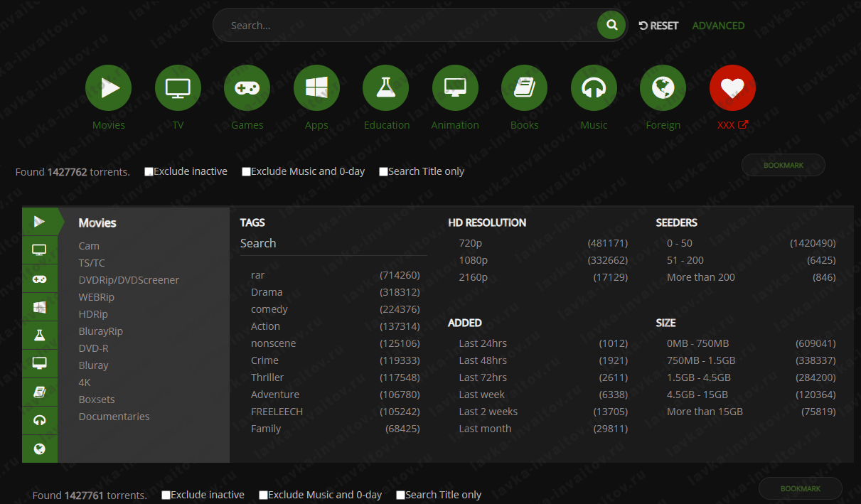This screenshot has width=861, height=504.
Task: Select DVDRip/DVDScreener subcategory
Action: click(x=129, y=280)
